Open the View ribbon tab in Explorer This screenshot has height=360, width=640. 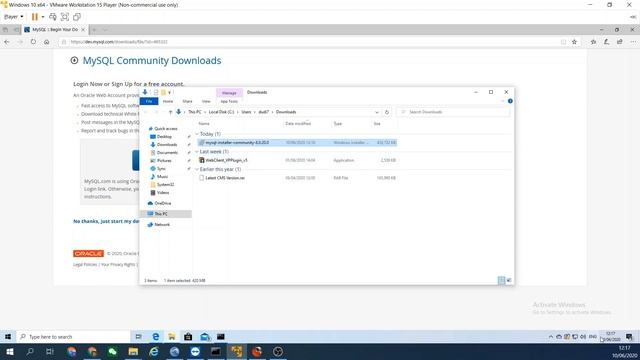(x=206, y=101)
